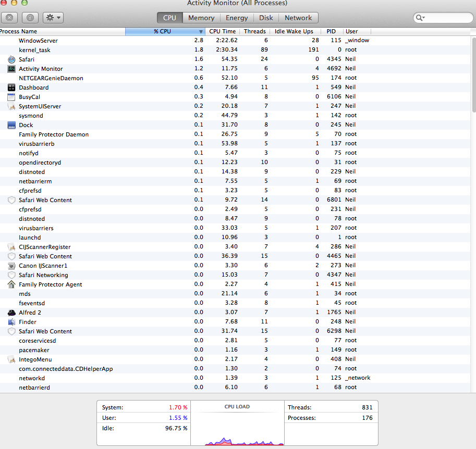Select the launchd process row

tap(235, 238)
